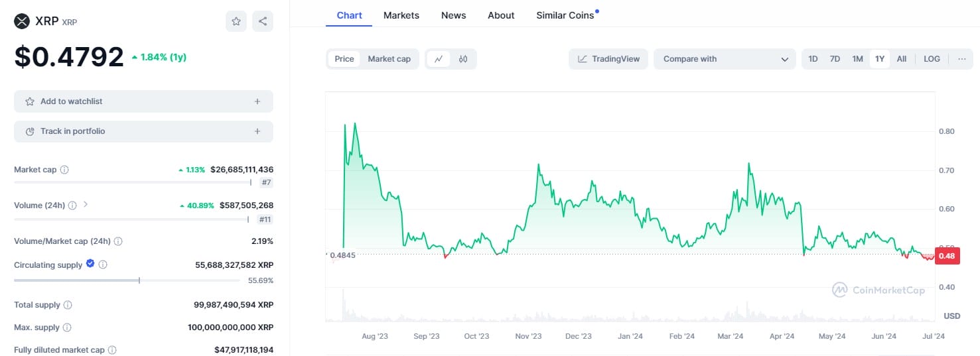Open the Markets tab

(401, 15)
